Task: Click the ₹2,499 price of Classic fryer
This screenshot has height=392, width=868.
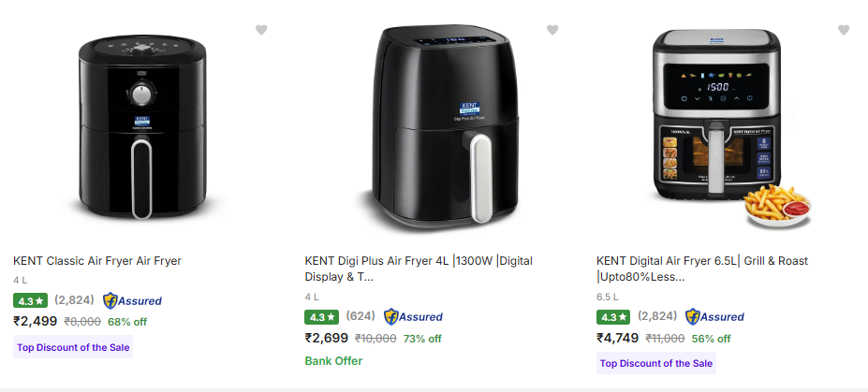Action: 35,321
